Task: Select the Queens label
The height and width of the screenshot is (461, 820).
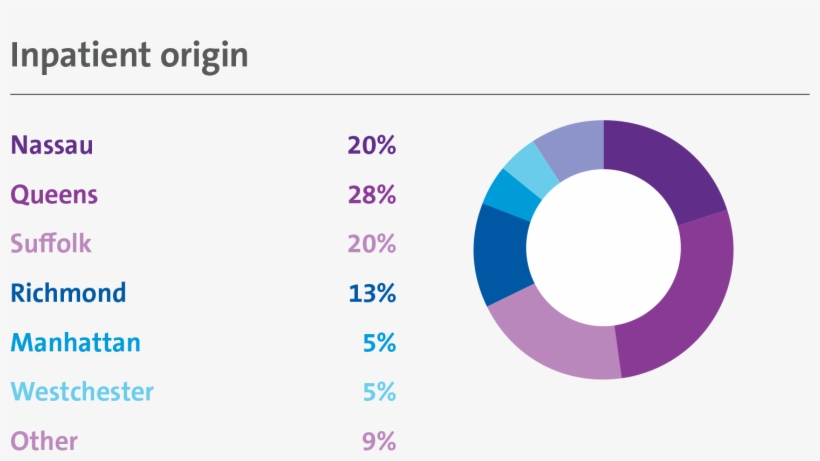Action: 54,195
